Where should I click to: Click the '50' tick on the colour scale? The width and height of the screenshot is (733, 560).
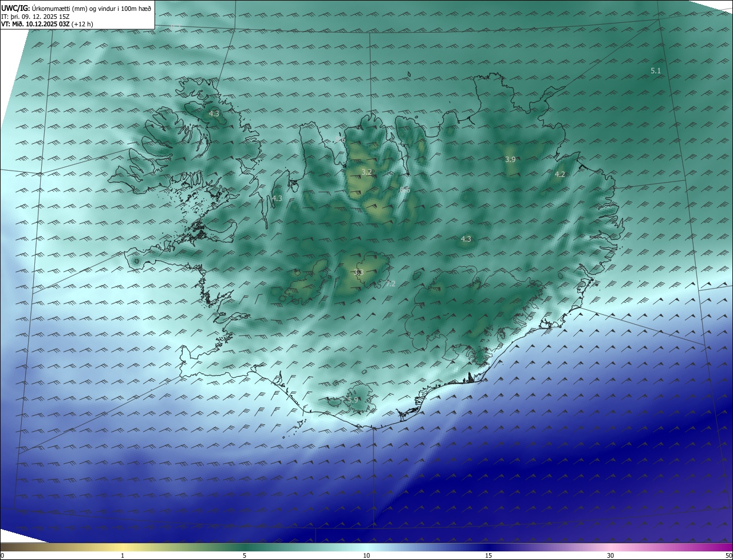[728, 555]
